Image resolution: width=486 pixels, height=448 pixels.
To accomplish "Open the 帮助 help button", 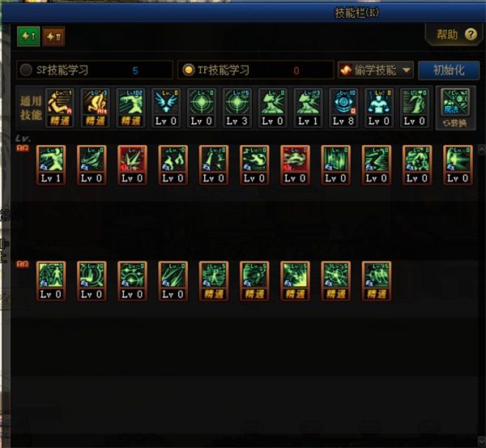I will click(455, 34).
